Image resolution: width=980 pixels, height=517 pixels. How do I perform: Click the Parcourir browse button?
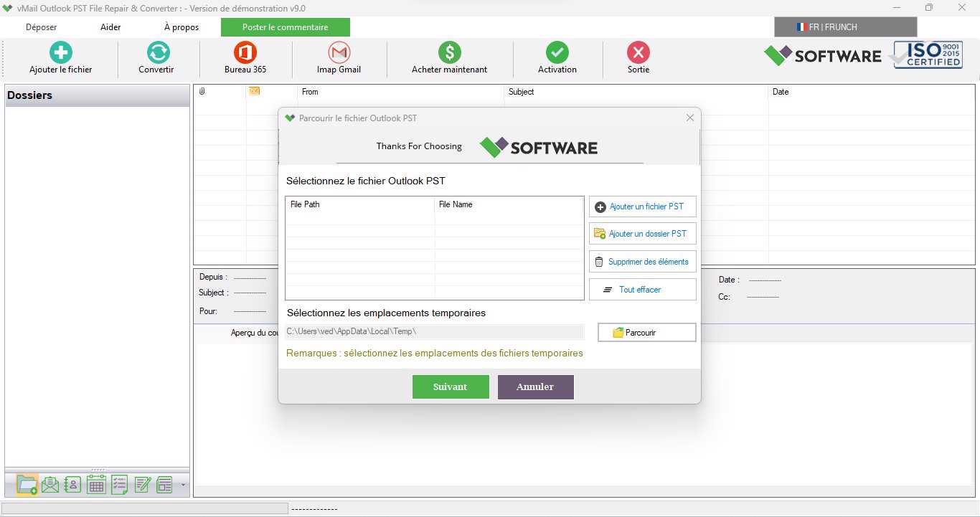pos(647,333)
